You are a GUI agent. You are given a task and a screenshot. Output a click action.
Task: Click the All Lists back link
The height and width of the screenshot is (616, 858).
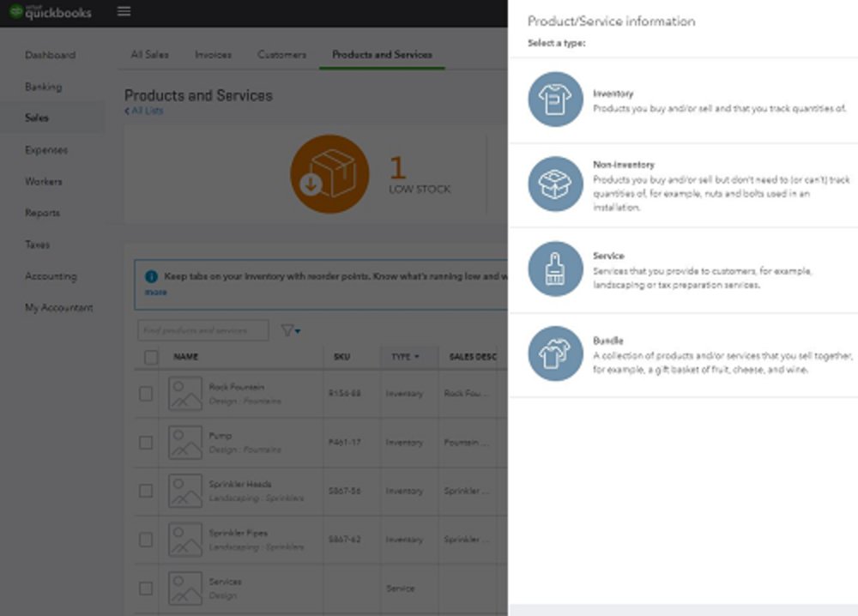tap(144, 111)
